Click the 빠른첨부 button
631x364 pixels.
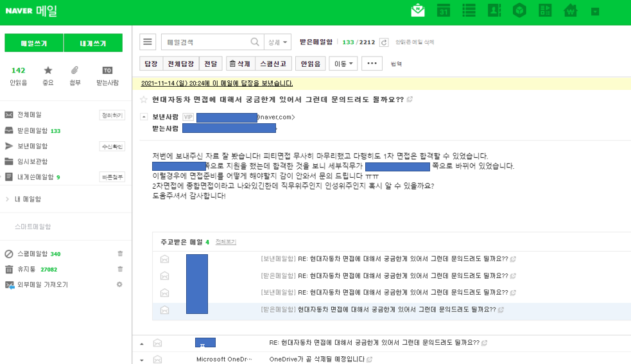[x=112, y=177]
